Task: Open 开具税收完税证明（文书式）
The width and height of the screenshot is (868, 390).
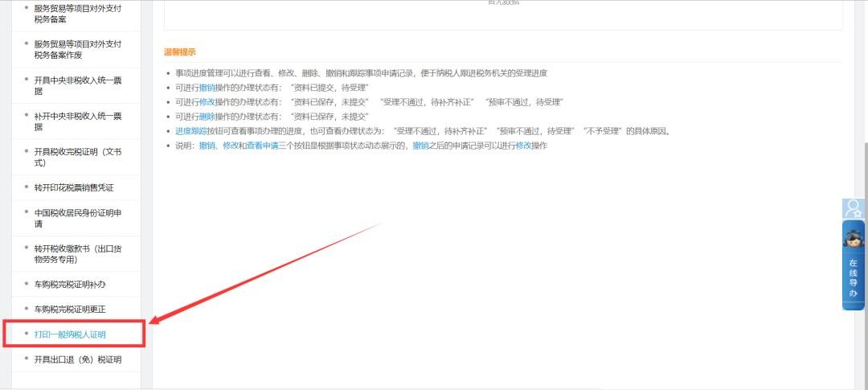Action: point(77,158)
